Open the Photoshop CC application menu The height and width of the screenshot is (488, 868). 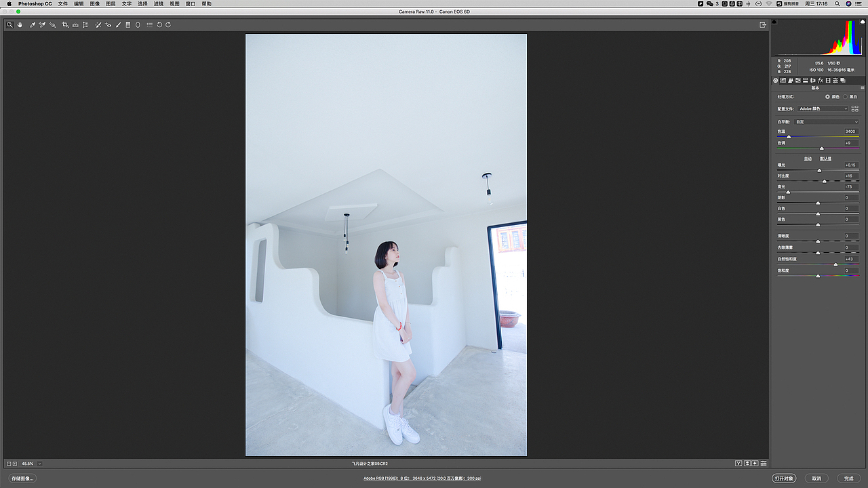pyautogui.click(x=35, y=4)
